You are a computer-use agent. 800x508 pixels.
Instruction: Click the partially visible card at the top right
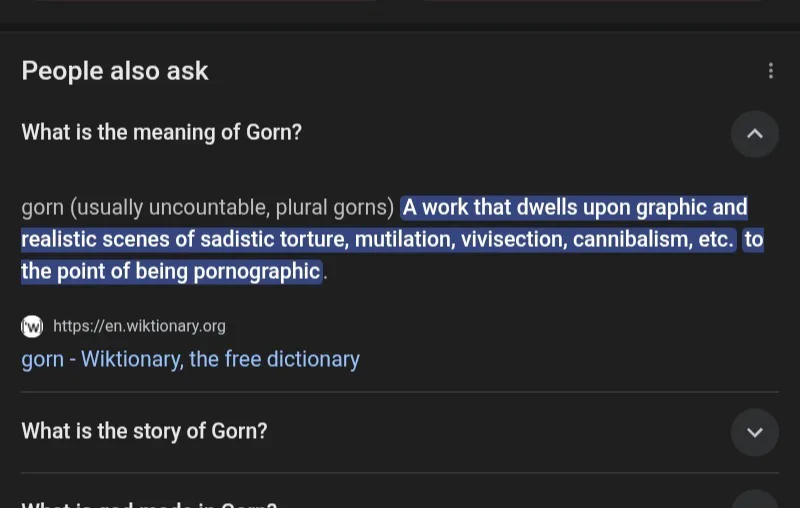pyautogui.click(x=592, y=2)
